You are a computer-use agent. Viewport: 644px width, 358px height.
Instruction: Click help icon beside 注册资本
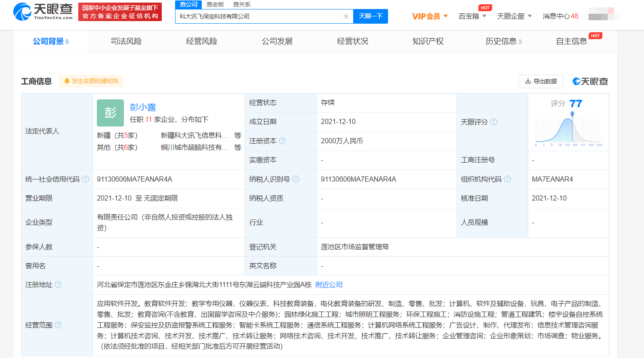click(x=282, y=141)
